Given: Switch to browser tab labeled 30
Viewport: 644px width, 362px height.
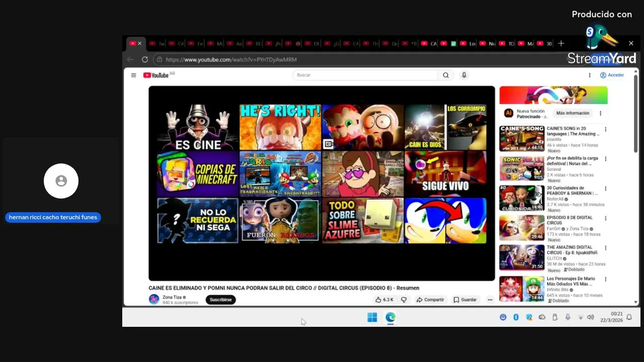Looking at the screenshot, I should (x=545, y=44).
